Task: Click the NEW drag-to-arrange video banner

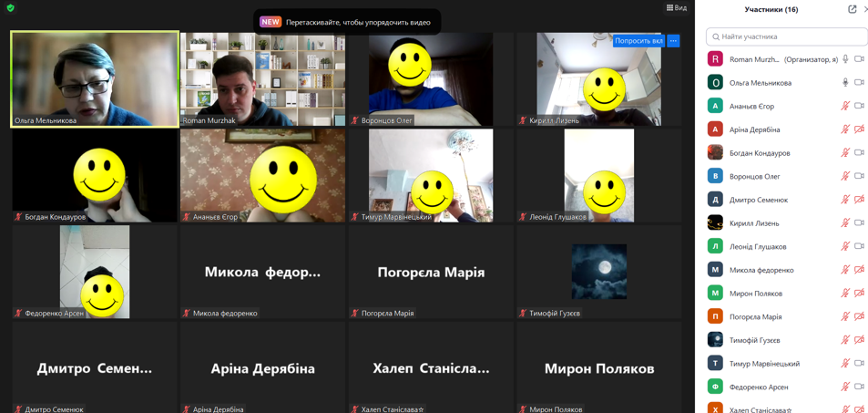Action: 346,22
